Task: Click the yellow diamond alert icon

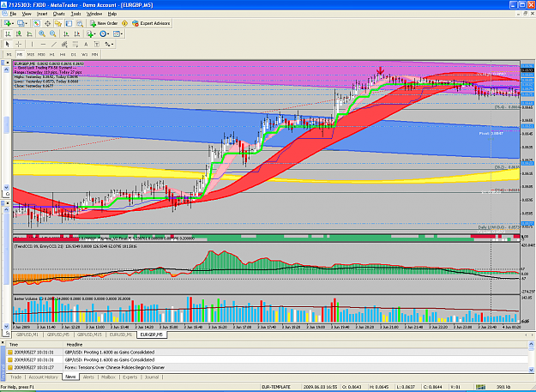Action: [124, 23]
